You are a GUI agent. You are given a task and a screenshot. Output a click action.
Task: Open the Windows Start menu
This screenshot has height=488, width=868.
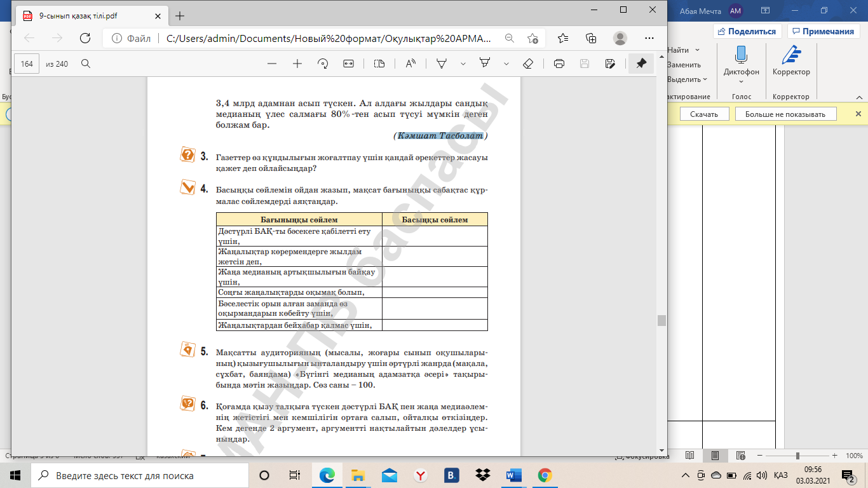pos(15,475)
